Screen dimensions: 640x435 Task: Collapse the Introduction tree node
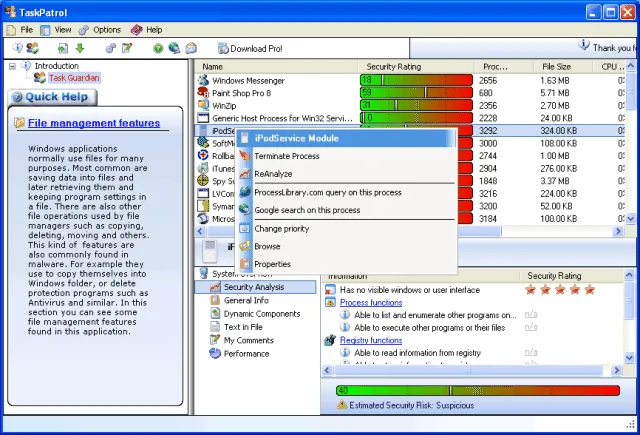click(13, 66)
